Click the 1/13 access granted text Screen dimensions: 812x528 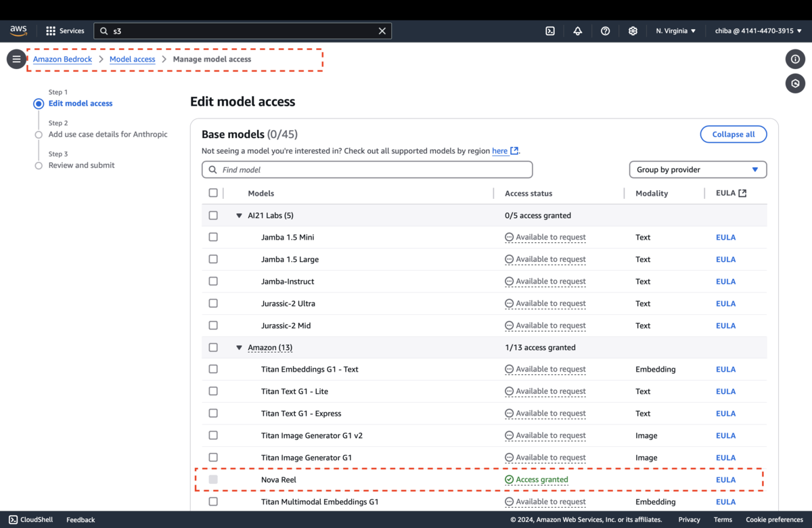[x=540, y=348]
